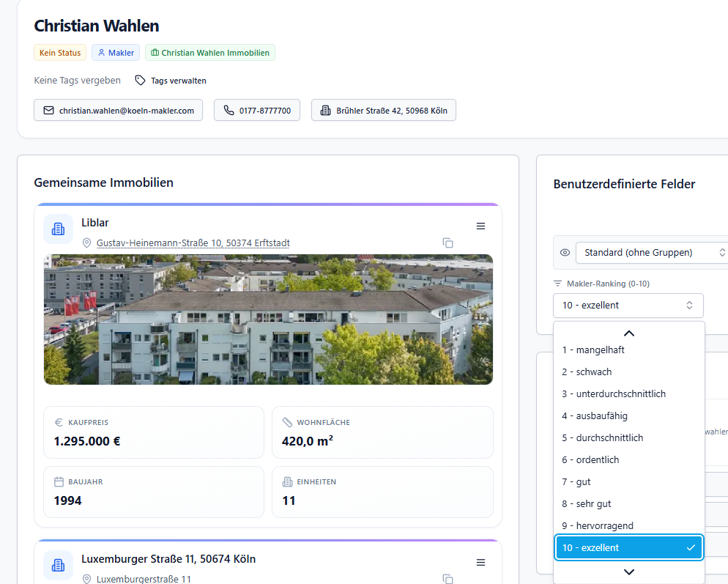Click the Liblar property aerial photo
Viewport: 728px width, 584px height.
[x=268, y=319]
